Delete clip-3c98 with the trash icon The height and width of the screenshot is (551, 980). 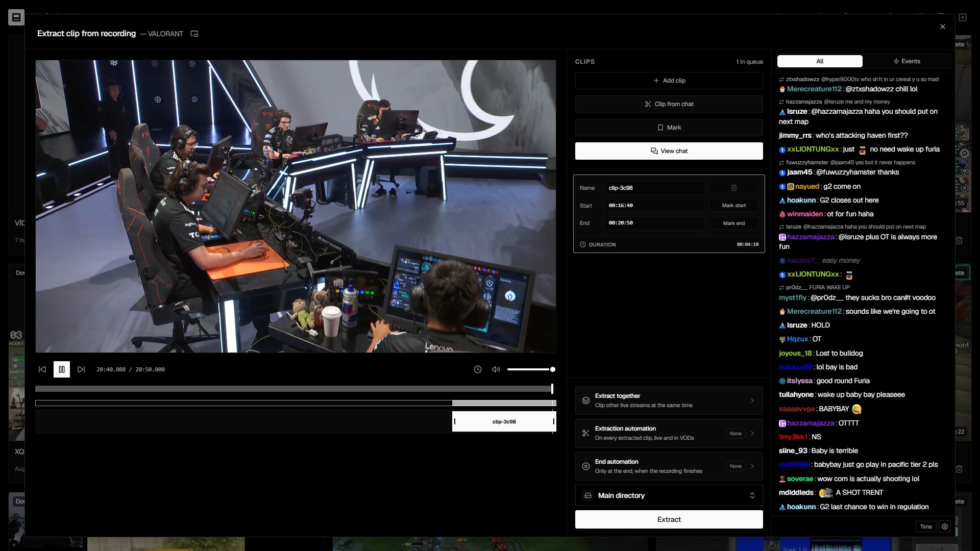click(734, 188)
